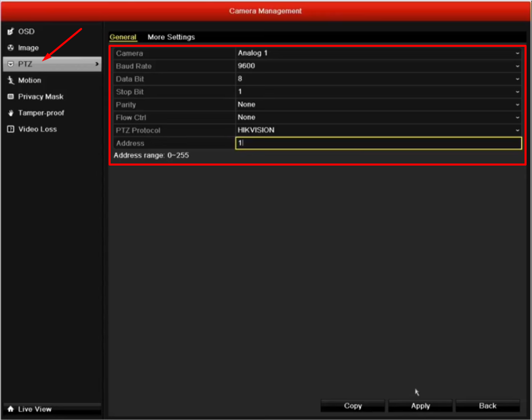The width and height of the screenshot is (532, 420).
Task: Select Motion in the sidebar
Action: coord(52,80)
